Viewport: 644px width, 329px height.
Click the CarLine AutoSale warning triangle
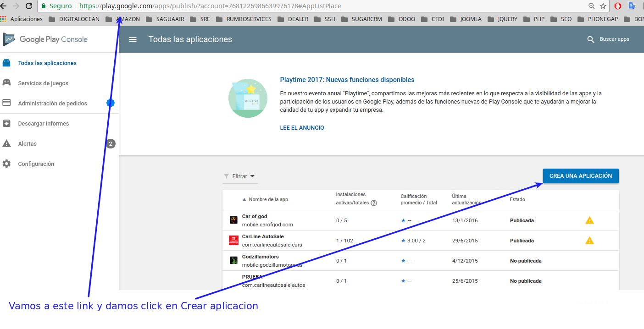pyautogui.click(x=589, y=241)
